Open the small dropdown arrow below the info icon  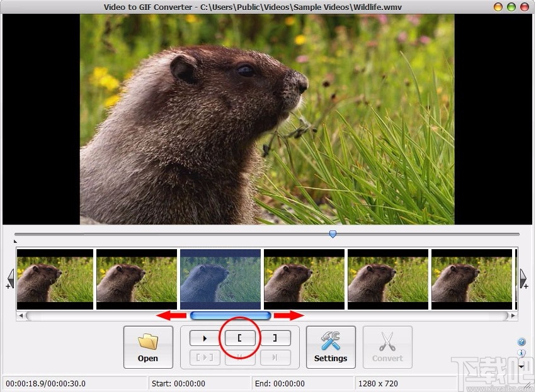[521, 366]
